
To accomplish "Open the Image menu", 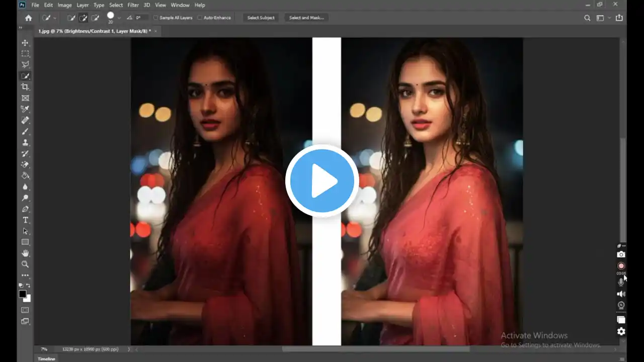I will pos(65,5).
